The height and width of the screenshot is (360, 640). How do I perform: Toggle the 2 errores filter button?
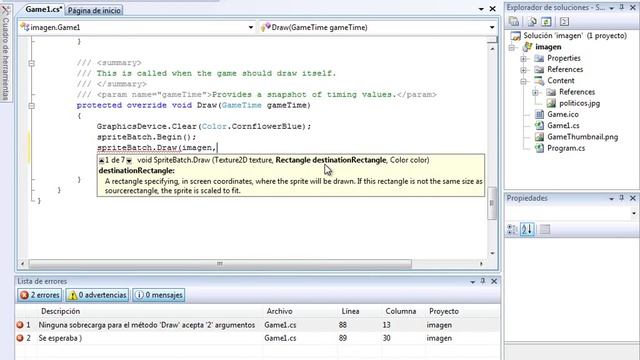[40, 295]
